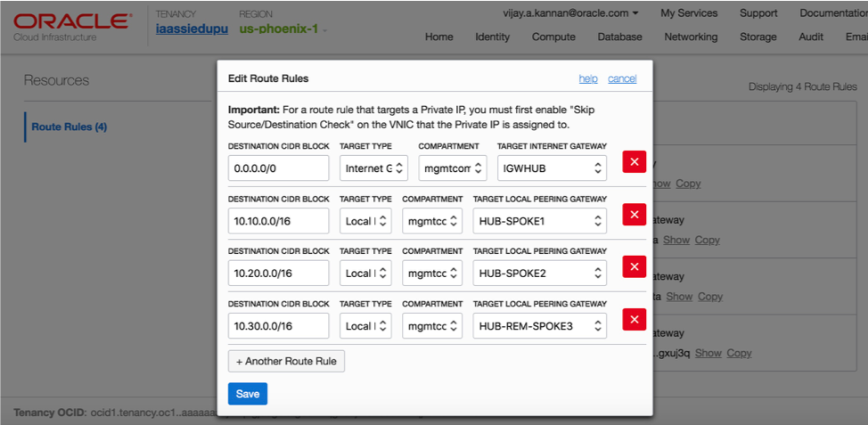This screenshot has width=868, height=425.
Task: Save the route rules
Action: [x=248, y=394]
